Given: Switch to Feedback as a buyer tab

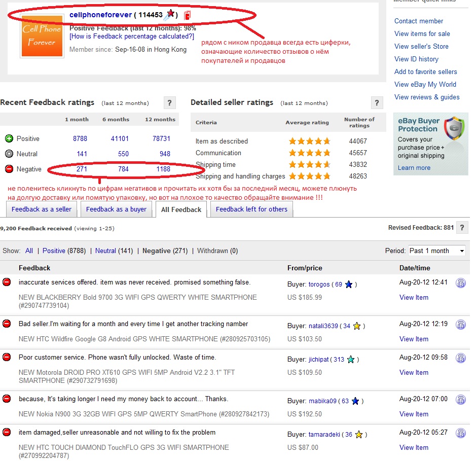Looking at the screenshot, I should tap(116, 209).
